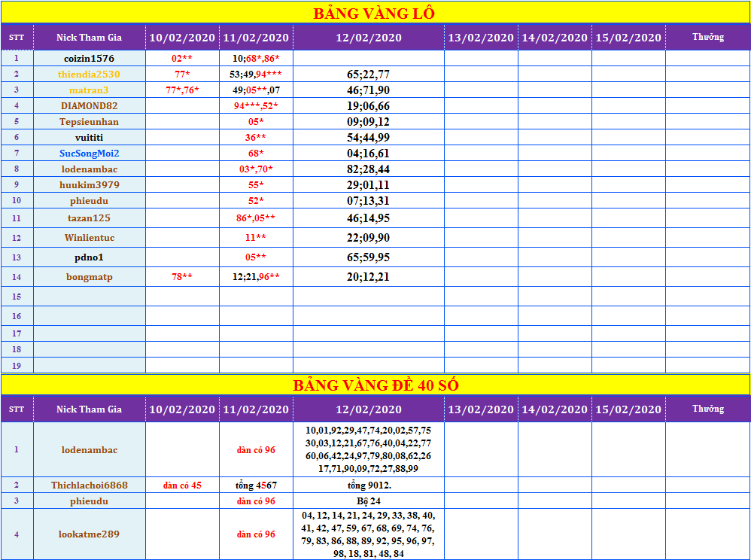Click the '04;16,61' cell
The width and height of the screenshot is (751, 560).
click(x=368, y=153)
